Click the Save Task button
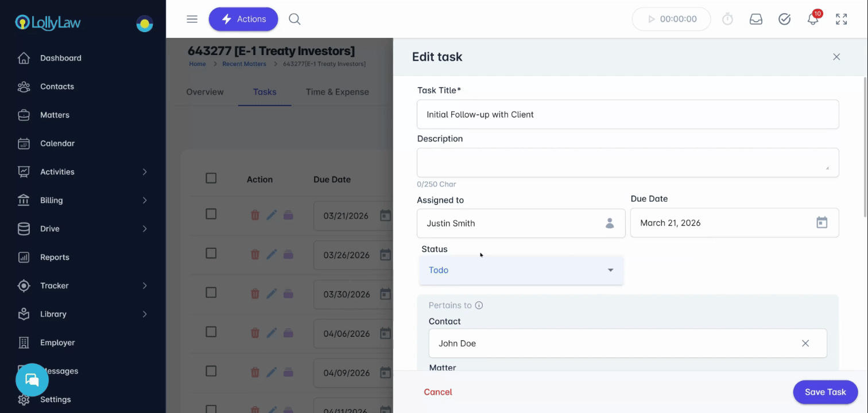This screenshot has height=413, width=868. pos(825,392)
